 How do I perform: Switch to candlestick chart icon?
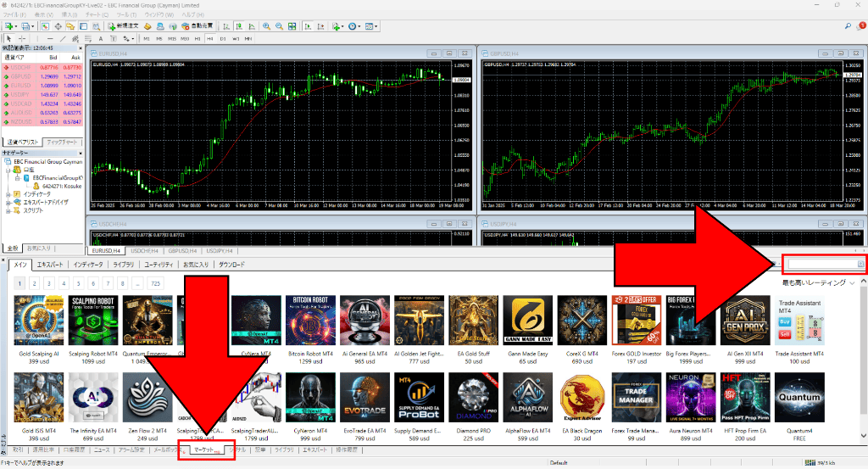(239, 26)
